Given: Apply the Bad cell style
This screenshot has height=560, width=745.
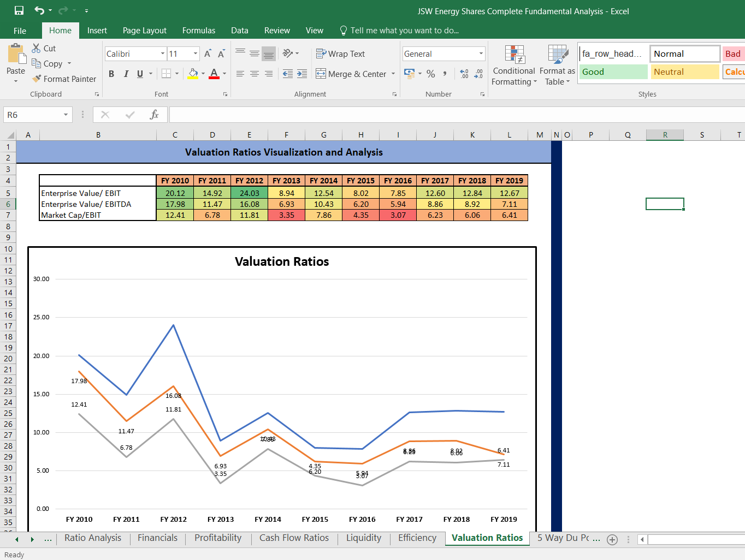Looking at the screenshot, I should click(x=734, y=53).
